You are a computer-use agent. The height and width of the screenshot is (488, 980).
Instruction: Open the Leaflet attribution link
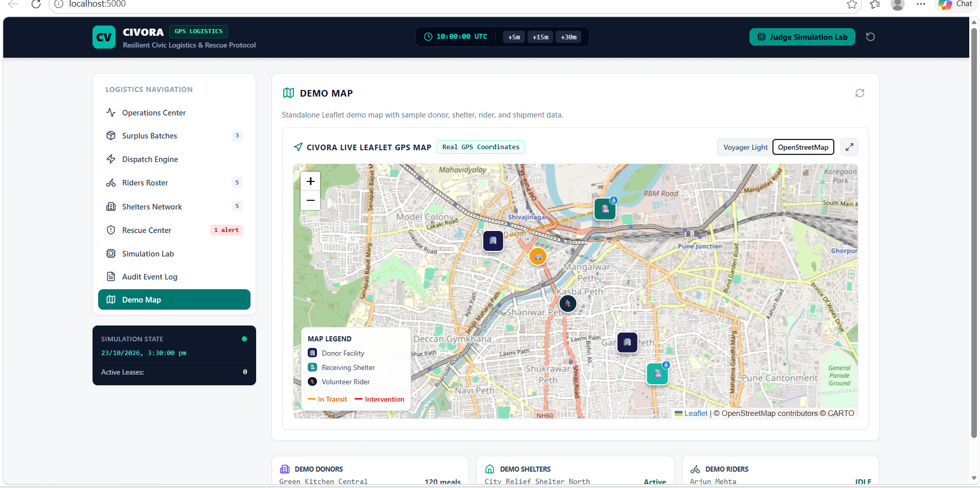pyautogui.click(x=696, y=413)
